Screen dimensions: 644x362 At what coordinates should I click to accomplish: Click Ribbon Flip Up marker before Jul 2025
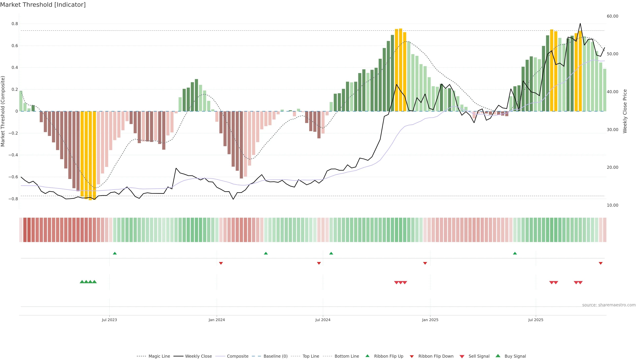point(515,253)
